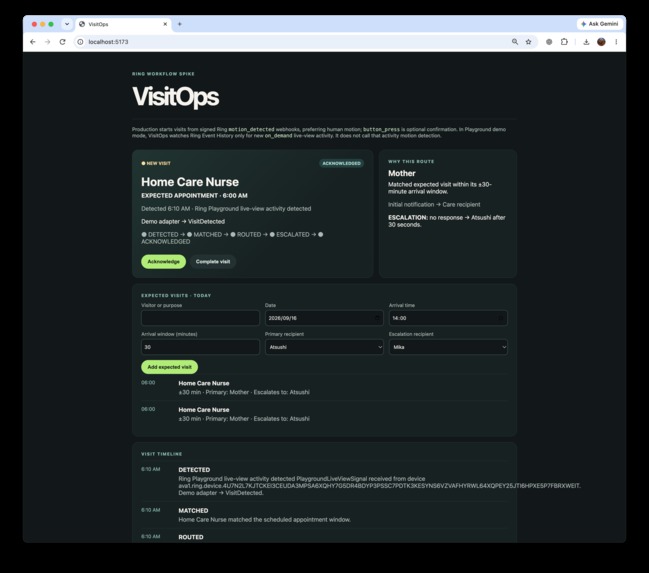Click the Ask Gemini button

600,24
